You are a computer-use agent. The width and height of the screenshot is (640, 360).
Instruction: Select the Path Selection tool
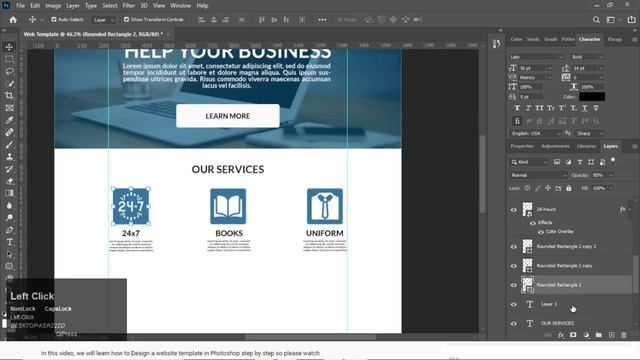9,254
